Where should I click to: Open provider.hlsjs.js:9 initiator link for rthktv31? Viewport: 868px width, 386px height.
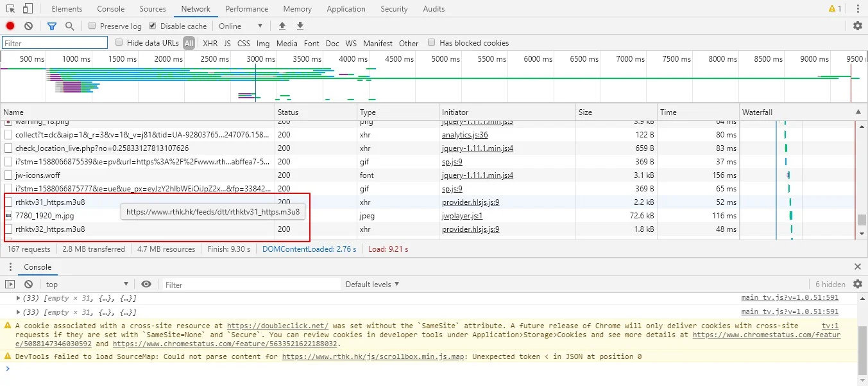pos(470,202)
